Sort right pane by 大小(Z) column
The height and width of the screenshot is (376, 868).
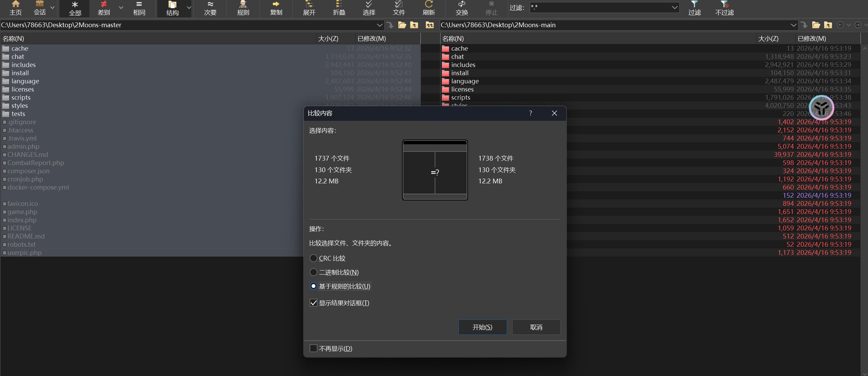coord(776,38)
